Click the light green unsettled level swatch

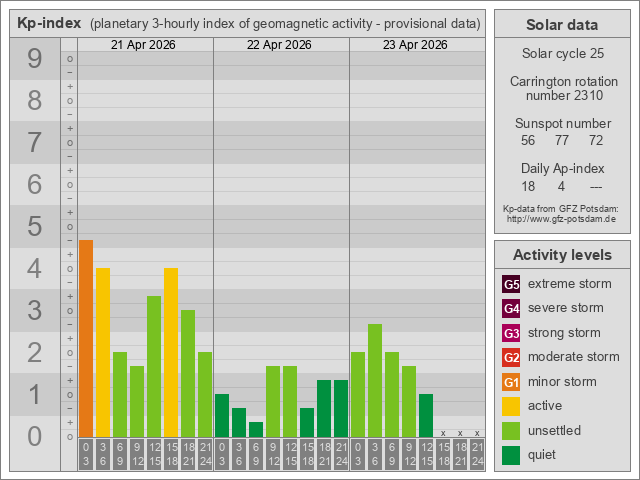(511, 431)
